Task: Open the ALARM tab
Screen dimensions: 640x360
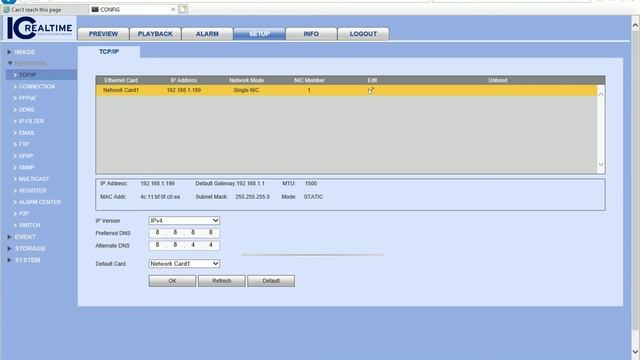Action: pyautogui.click(x=207, y=34)
